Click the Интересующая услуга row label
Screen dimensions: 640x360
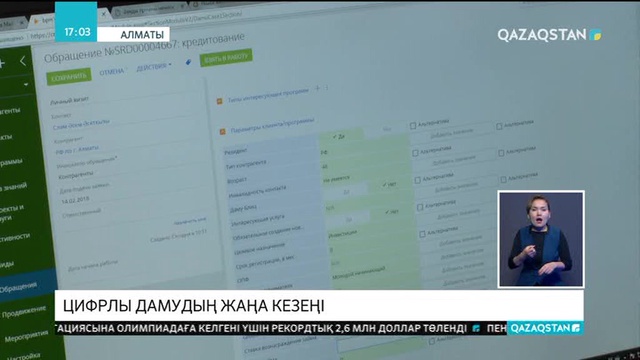tap(258, 221)
